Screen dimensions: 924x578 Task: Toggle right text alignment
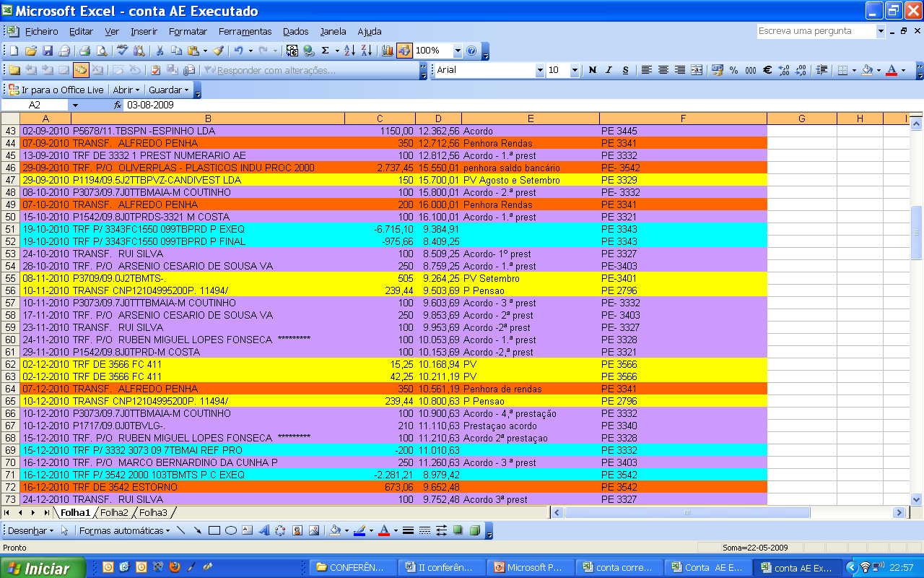pyautogui.click(x=679, y=70)
